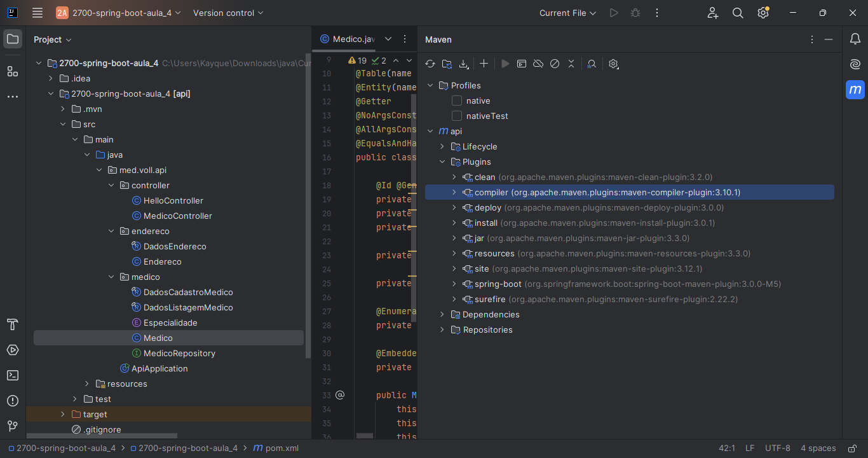Screen dimensions: 868x458
Task: Open Terminal tool window
Action: (x=13, y=375)
